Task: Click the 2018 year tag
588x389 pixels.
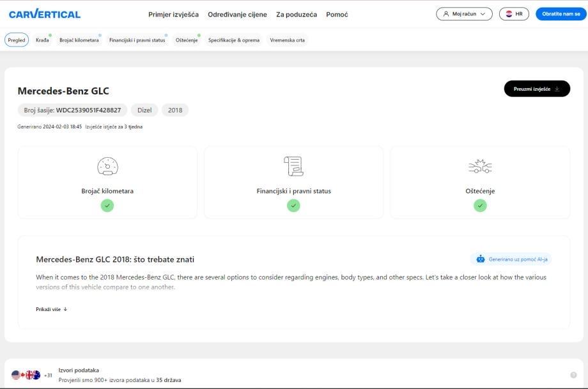Action: click(175, 110)
